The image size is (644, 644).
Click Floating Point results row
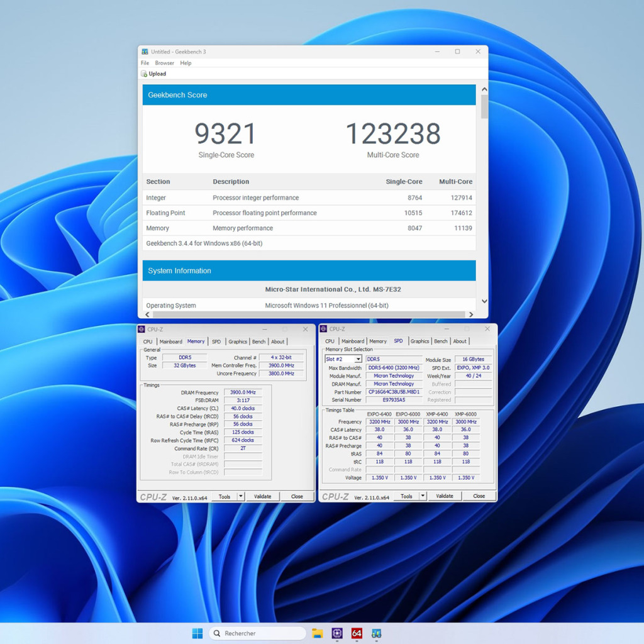[309, 213]
